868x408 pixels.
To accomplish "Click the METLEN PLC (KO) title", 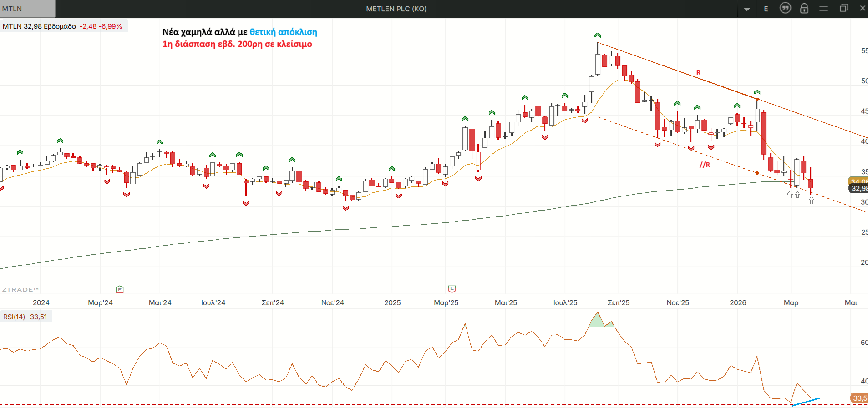I will [396, 9].
